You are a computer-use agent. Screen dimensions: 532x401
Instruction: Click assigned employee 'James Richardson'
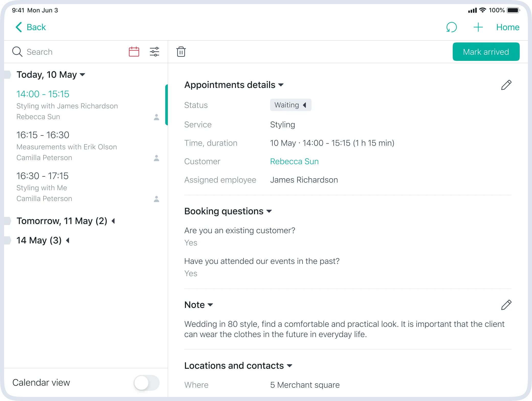pyautogui.click(x=304, y=180)
